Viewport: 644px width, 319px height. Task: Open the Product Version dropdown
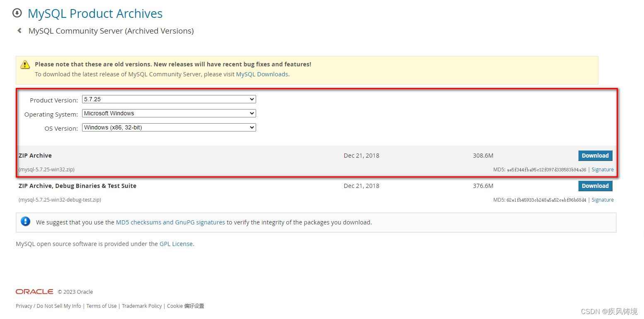169,99
